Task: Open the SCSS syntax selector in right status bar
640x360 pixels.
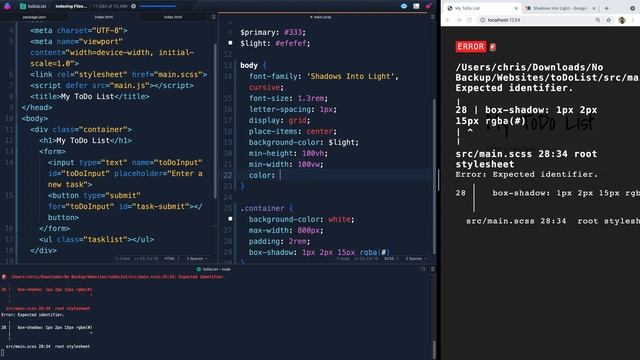Action: coord(391,259)
